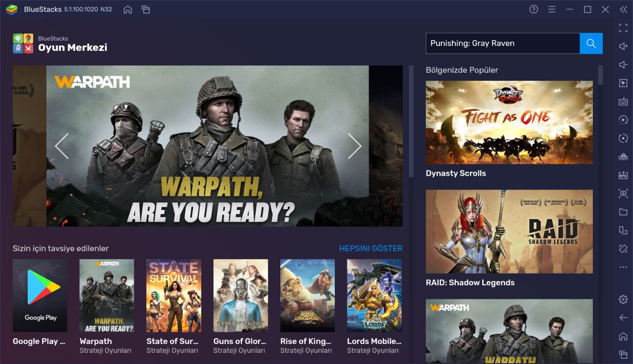This screenshot has width=633, height=364.
Task: Open the multi-instance windows icon in title bar
Action: (146, 9)
